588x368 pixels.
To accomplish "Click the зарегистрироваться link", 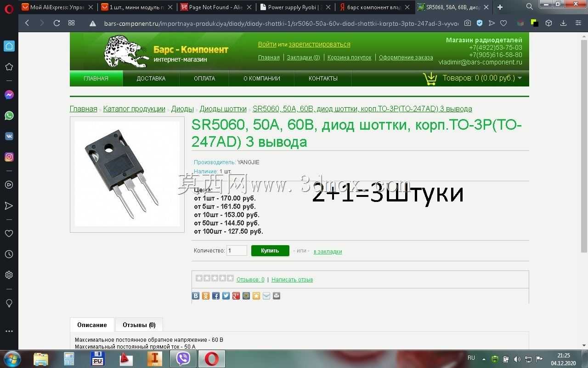I will tap(320, 44).
